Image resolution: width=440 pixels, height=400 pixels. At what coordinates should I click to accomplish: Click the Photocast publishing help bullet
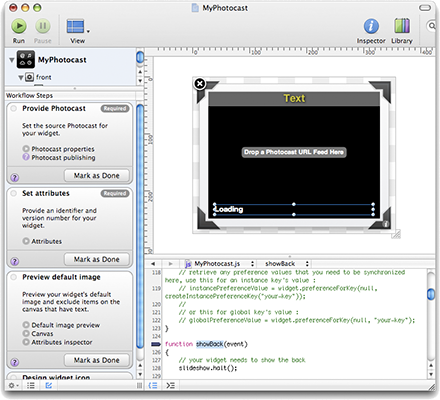[x=26, y=157]
